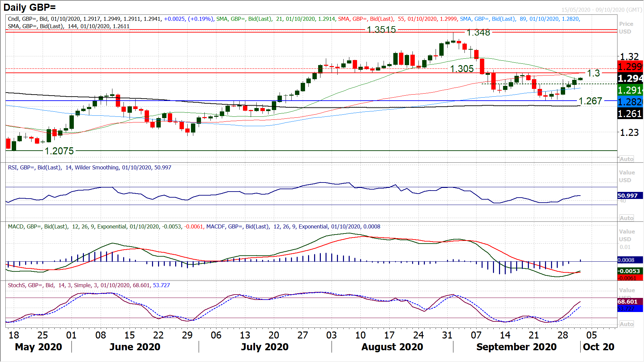Click the Auto button in the price panel

point(626,159)
